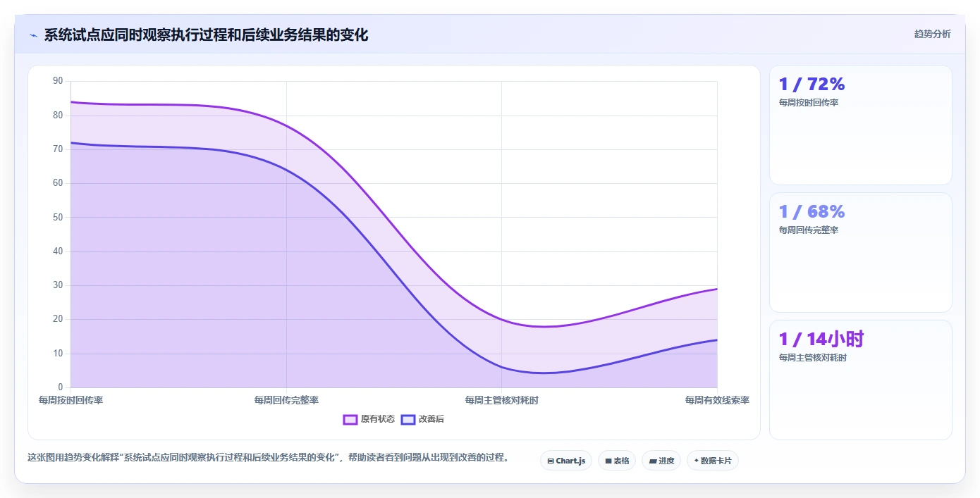Open the 1 / 14小时 stat card value
The width and height of the screenshot is (980, 498).
[x=821, y=340]
